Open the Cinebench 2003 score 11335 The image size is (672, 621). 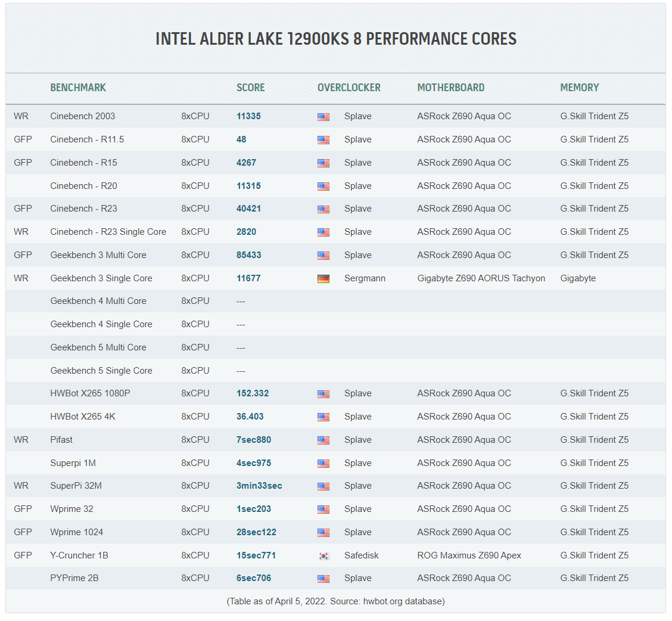(x=248, y=116)
